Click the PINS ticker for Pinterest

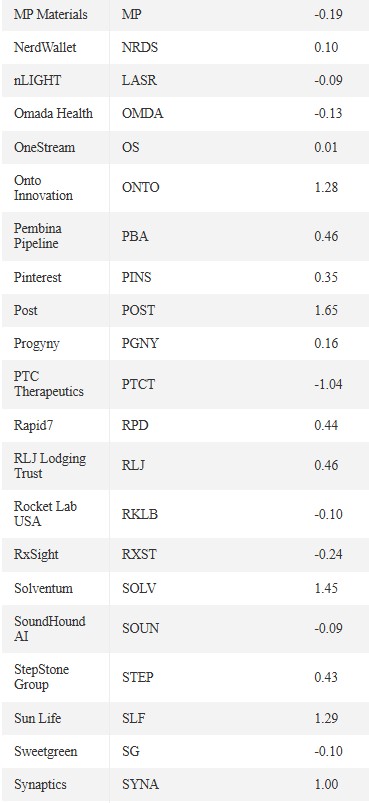[137, 278]
